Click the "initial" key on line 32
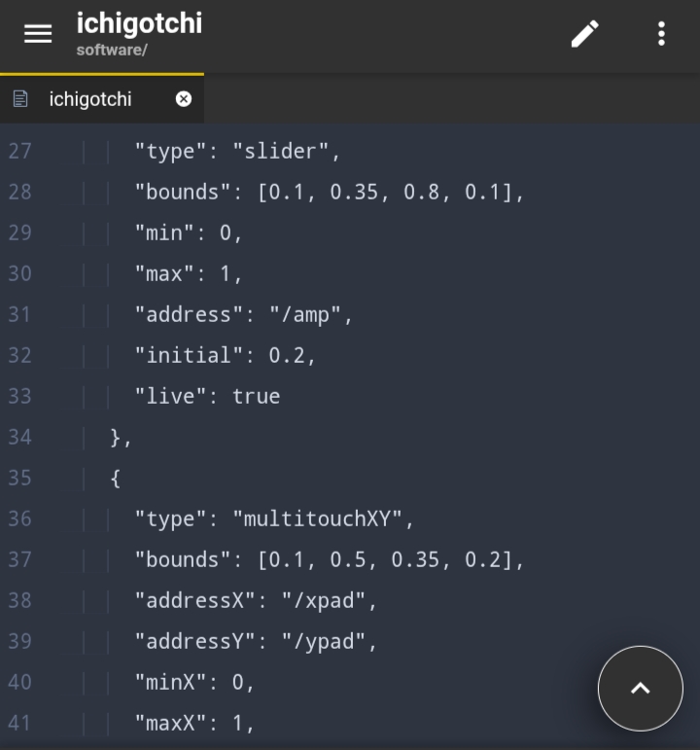This screenshot has height=750, width=700. coord(189,355)
